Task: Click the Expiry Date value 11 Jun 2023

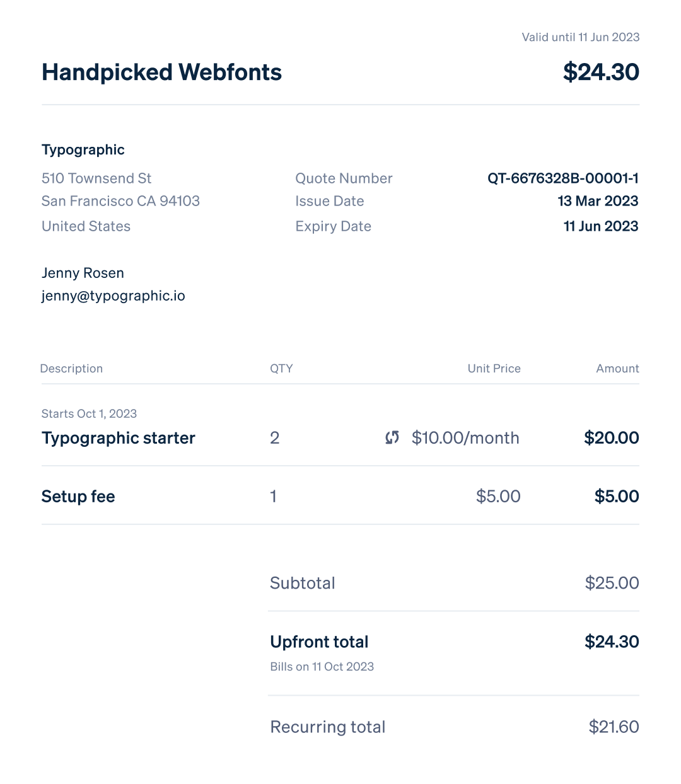Action: click(601, 226)
